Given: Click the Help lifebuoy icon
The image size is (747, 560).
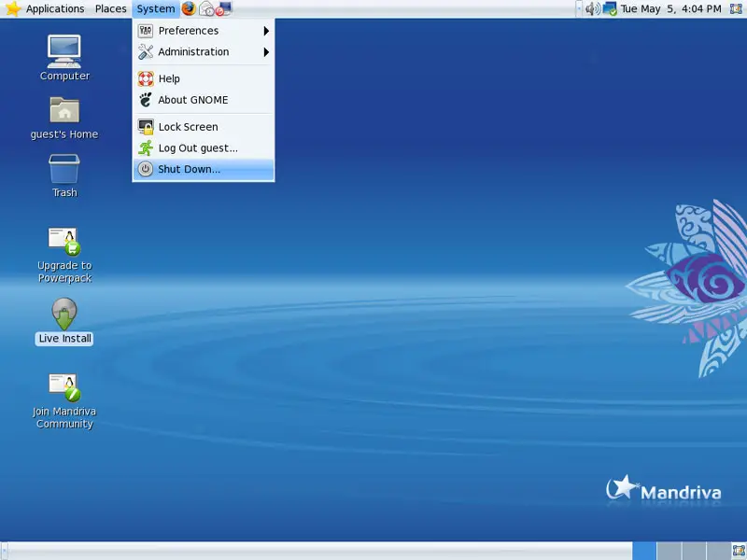Looking at the screenshot, I should tap(146, 78).
